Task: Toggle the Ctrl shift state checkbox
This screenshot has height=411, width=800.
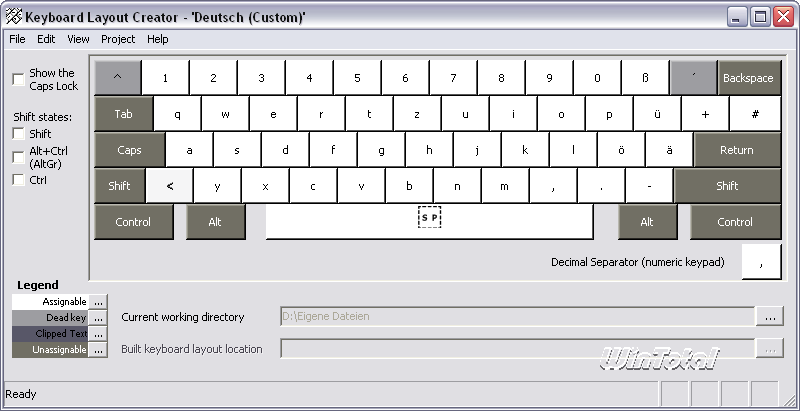Action: coord(18,179)
